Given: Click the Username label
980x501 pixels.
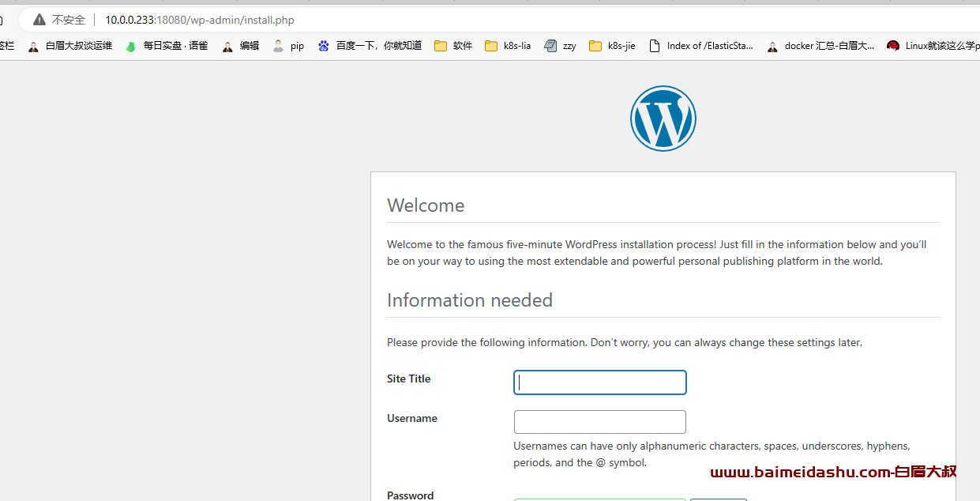Looking at the screenshot, I should [412, 418].
